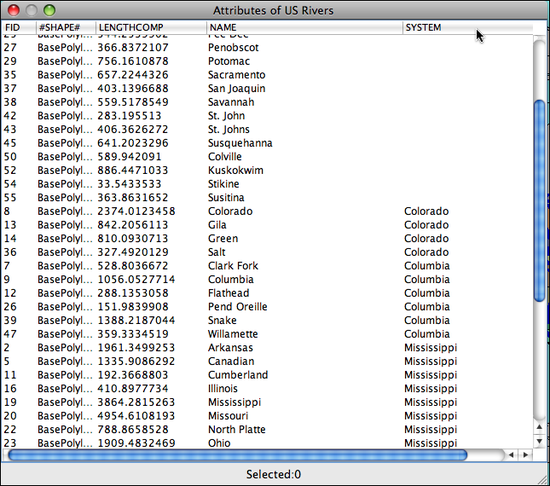Click the horizontal scrollbar thumb
Image resolution: width=550 pixels, height=486 pixels.
(238, 455)
